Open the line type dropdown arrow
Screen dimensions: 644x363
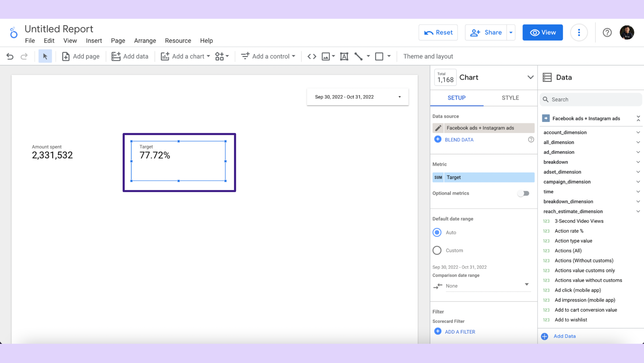[x=368, y=56]
